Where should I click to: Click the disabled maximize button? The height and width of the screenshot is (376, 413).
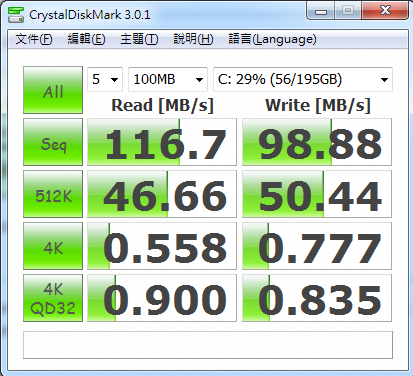click(x=348, y=11)
